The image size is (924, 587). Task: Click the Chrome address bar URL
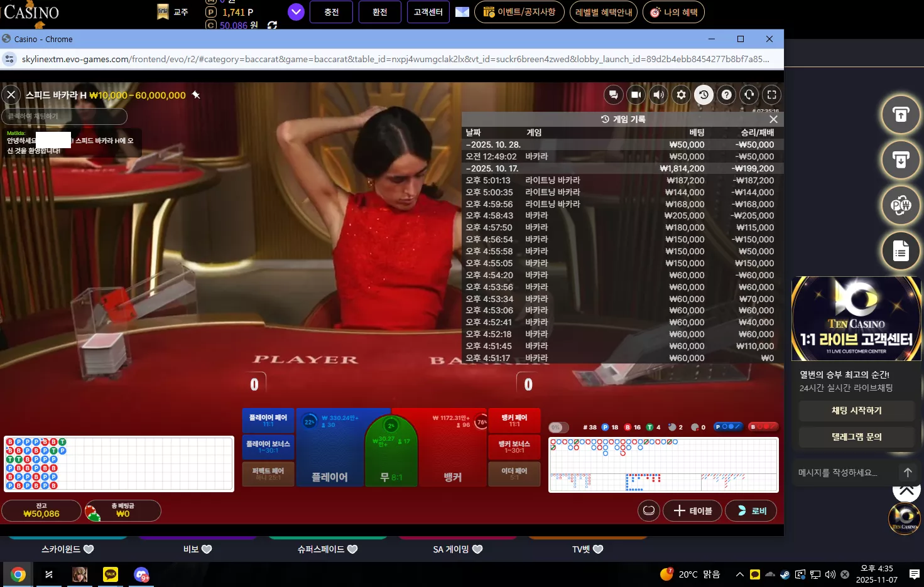pyautogui.click(x=396, y=59)
